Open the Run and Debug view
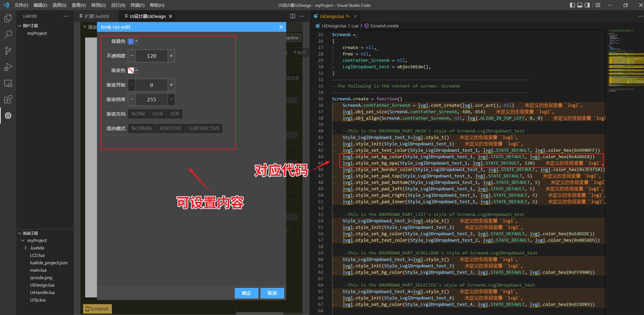Screen dimensions: 644x315 point(8,67)
